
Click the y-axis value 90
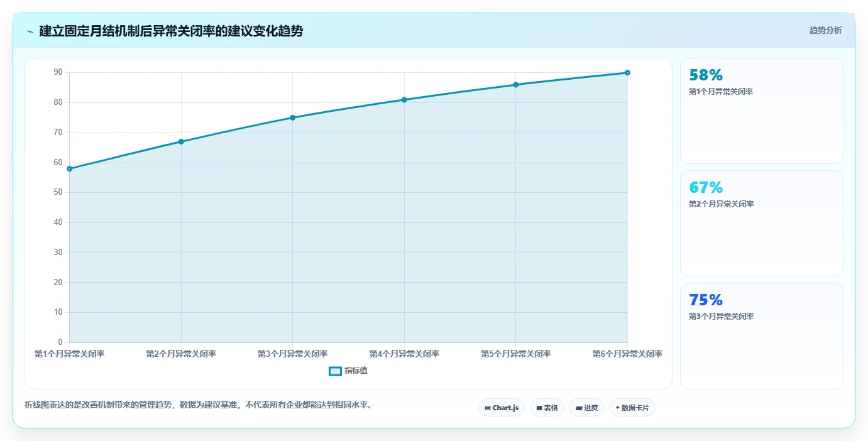58,72
